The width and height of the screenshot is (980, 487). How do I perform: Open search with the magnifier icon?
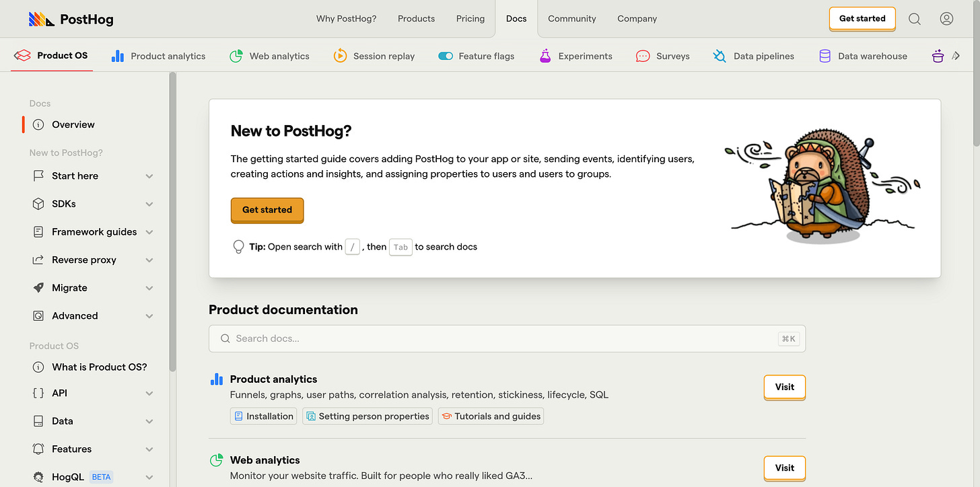(x=915, y=19)
